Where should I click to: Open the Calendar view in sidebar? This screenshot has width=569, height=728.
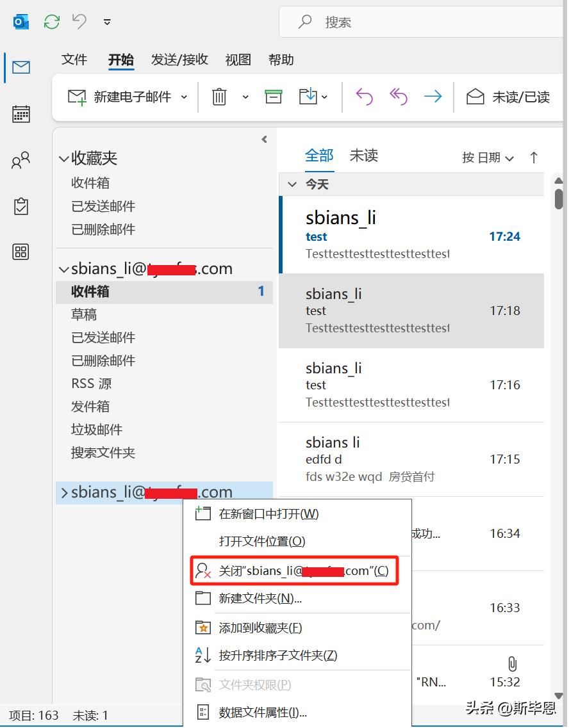21,113
